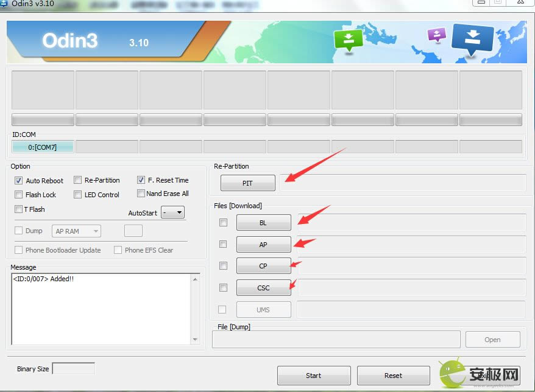Browse for a BL file

click(263, 223)
